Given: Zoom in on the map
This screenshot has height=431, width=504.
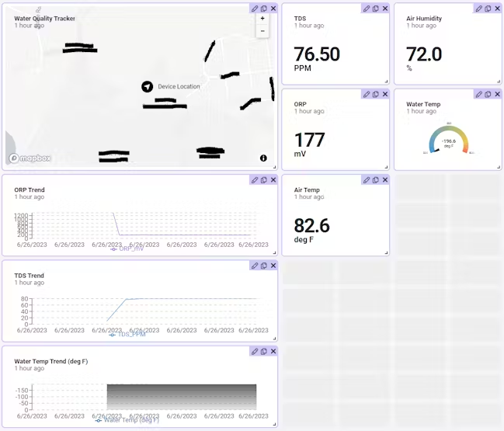Looking at the screenshot, I should (x=262, y=19).
